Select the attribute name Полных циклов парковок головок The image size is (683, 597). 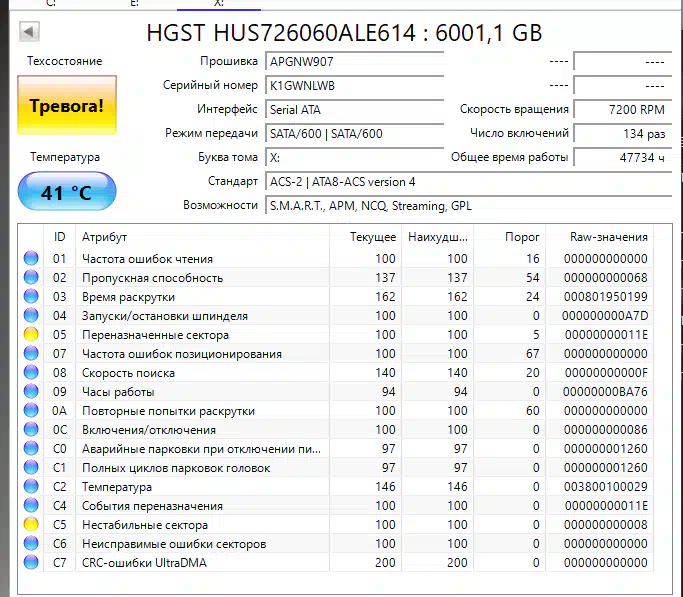(176, 468)
